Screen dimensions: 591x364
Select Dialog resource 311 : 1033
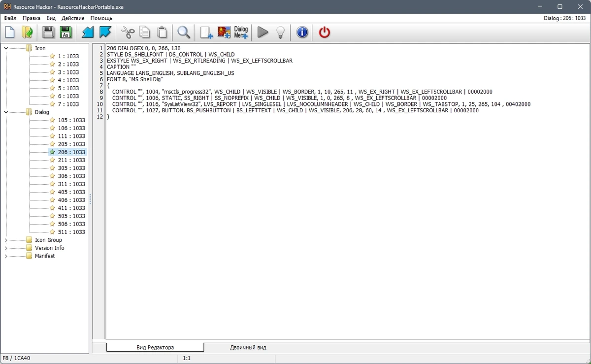coord(71,184)
